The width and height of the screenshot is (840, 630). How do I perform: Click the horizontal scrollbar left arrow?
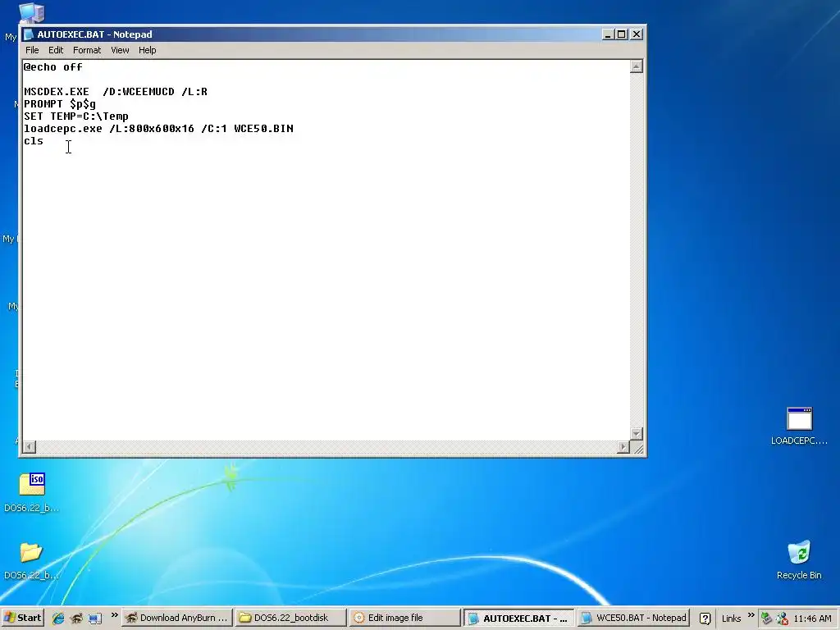(30, 446)
